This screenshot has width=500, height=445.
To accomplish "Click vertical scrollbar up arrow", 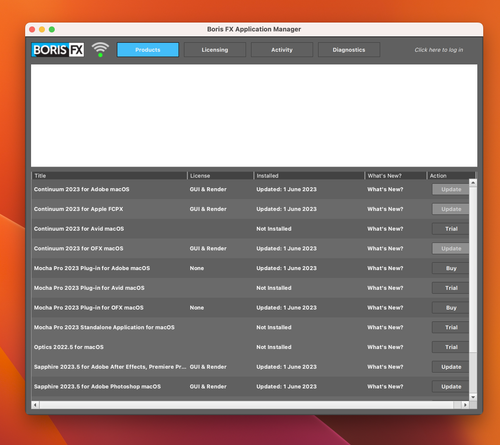I will [x=473, y=183].
